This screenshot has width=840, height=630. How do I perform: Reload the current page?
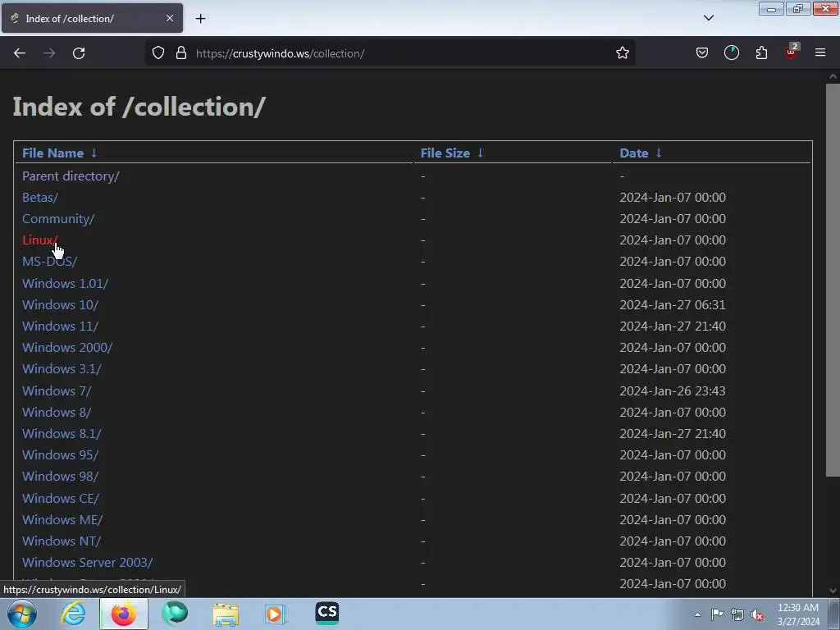coord(79,53)
